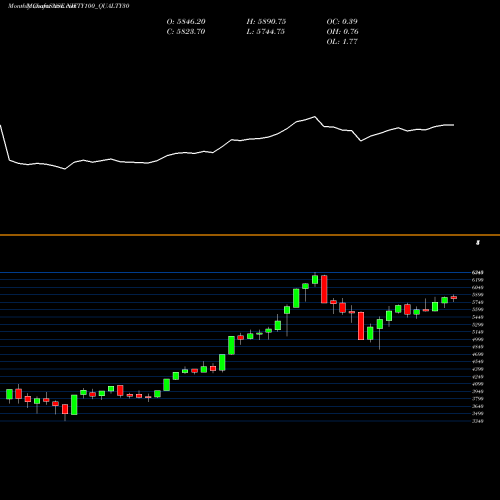Click the 5449 price axis label
500x500 pixels.
pyautogui.click(x=478, y=317)
